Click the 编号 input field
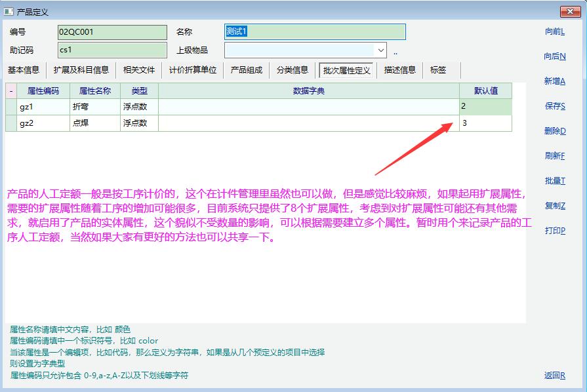Image resolution: width=587 pixels, height=392 pixels. click(x=112, y=32)
